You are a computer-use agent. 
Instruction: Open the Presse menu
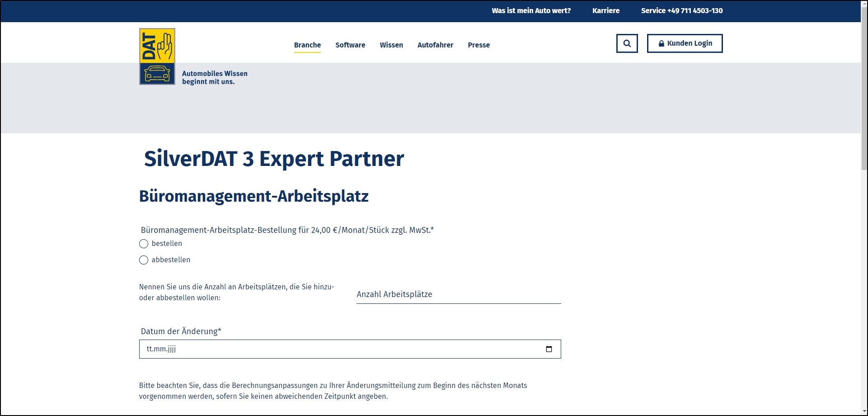[479, 45]
